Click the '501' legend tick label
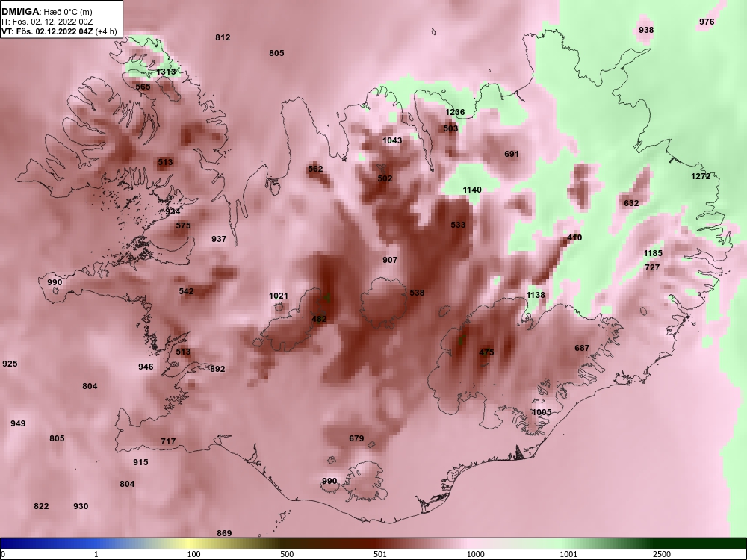This screenshot has height=560, width=747. (x=380, y=554)
